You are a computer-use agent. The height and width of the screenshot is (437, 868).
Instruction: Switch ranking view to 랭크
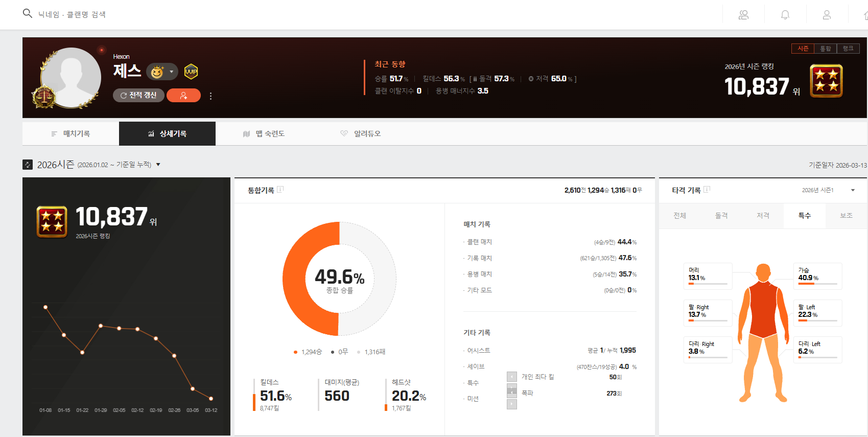coord(848,49)
